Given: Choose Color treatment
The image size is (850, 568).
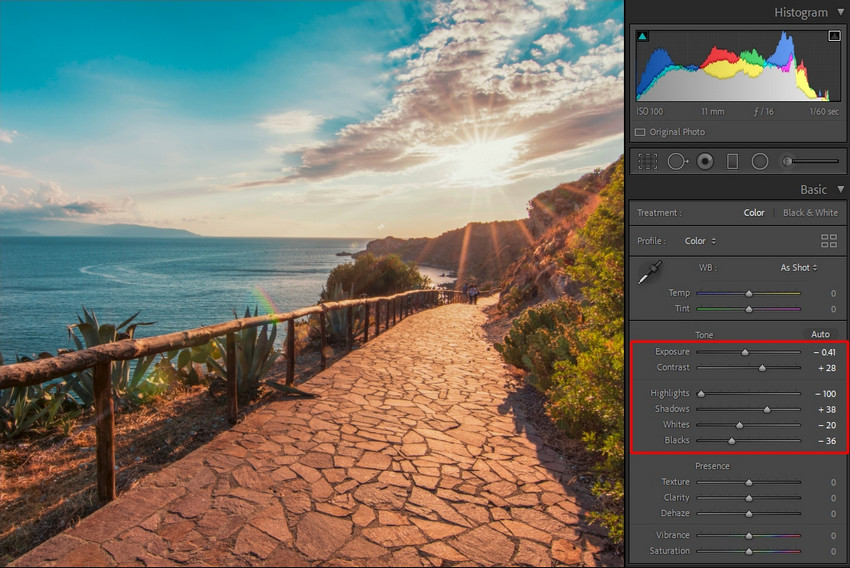Looking at the screenshot, I should pyautogui.click(x=754, y=212).
